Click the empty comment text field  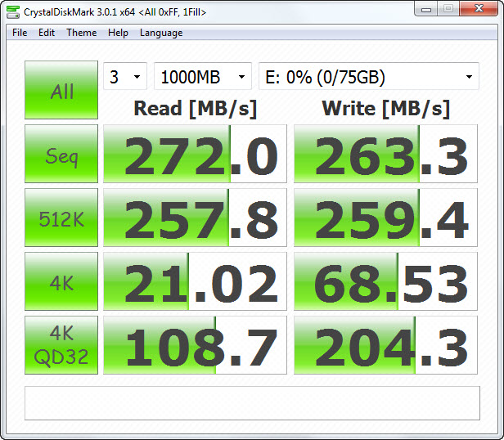click(x=252, y=403)
